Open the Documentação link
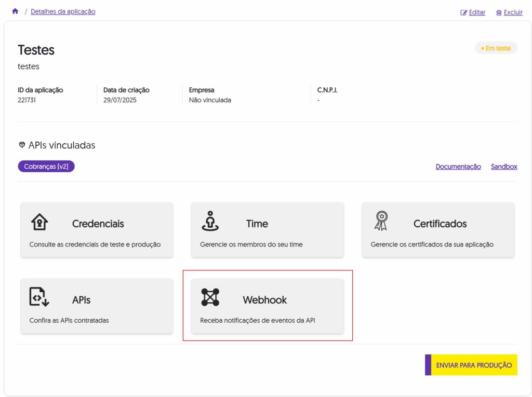532x397 pixels. pos(458,167)
